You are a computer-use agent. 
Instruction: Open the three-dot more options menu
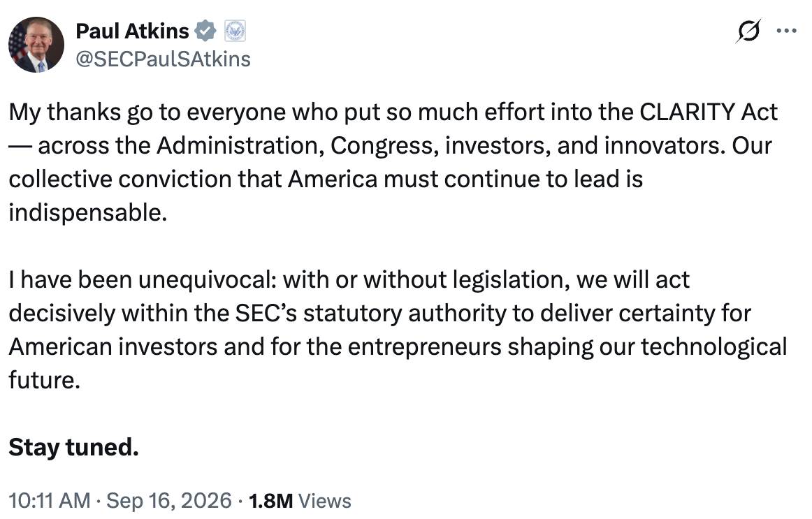786,31
